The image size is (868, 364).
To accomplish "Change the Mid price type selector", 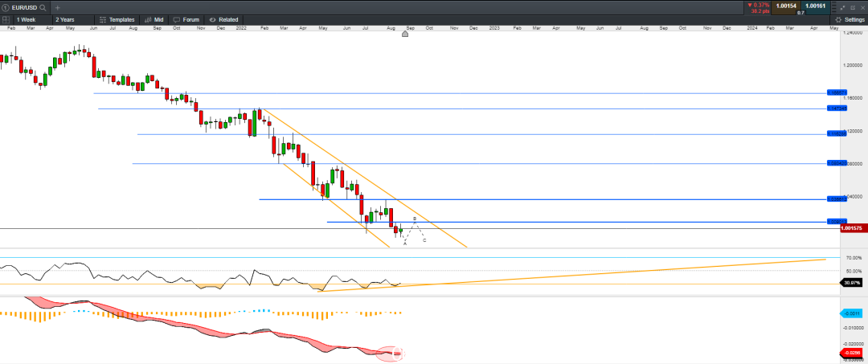I will point(154,19).
